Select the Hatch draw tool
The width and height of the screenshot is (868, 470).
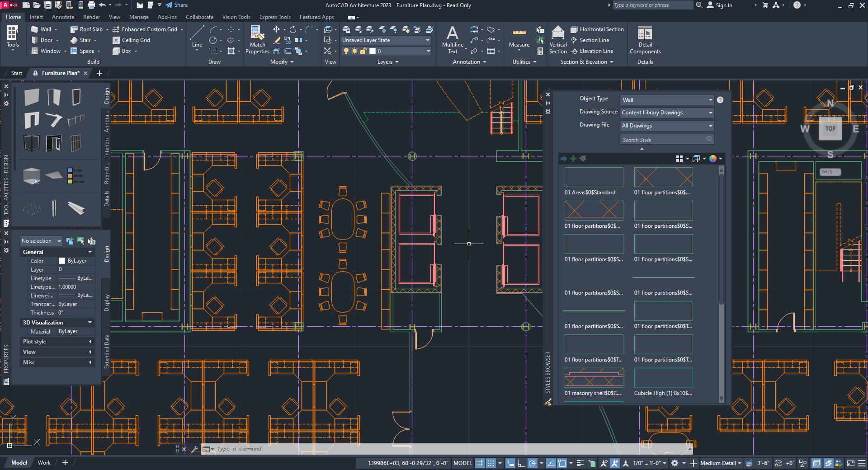pyautogui.click(x=231, y=51)
